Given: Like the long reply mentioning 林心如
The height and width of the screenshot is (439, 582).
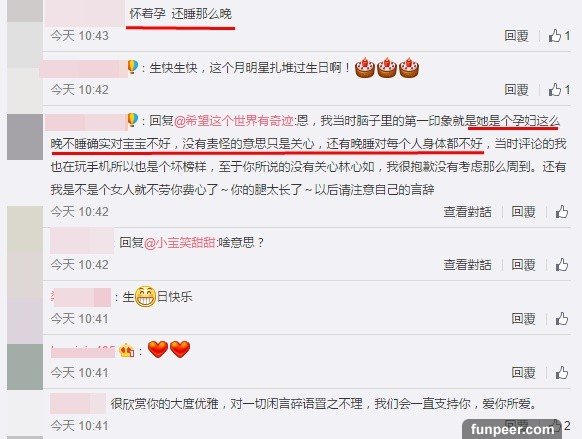Looking at the screenshot, I should tap(562, 212).
